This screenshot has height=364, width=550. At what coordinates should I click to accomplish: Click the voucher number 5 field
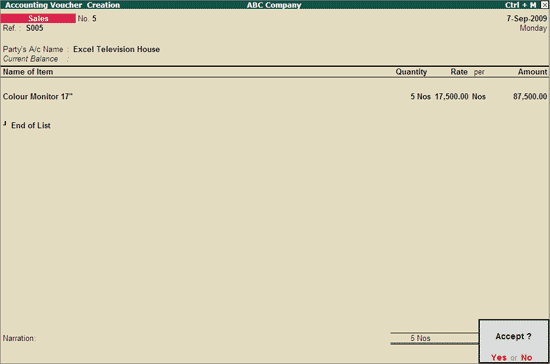click(94, 19)
